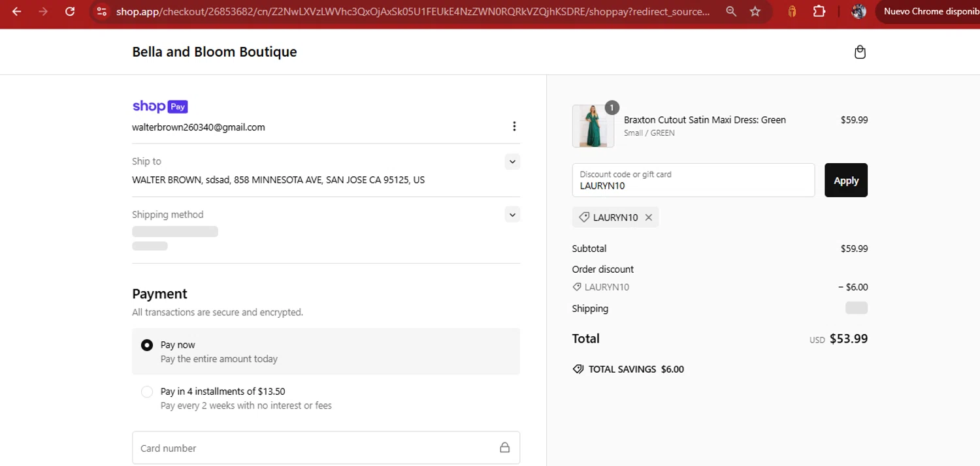
Task: Click the WALTER BROWN shipping address text
Action: pos(278,179)
